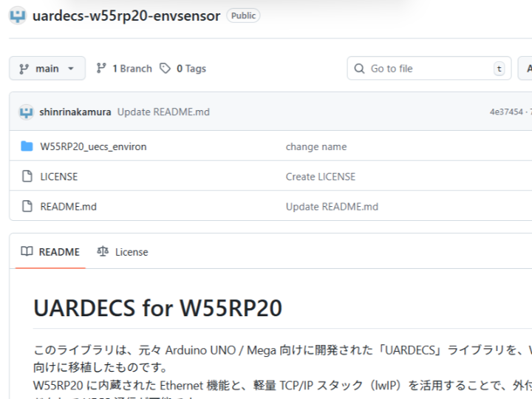The width and height of the screenshot is (532, 399).
Task: Open the LICENSE file
Action: (59, 177)
